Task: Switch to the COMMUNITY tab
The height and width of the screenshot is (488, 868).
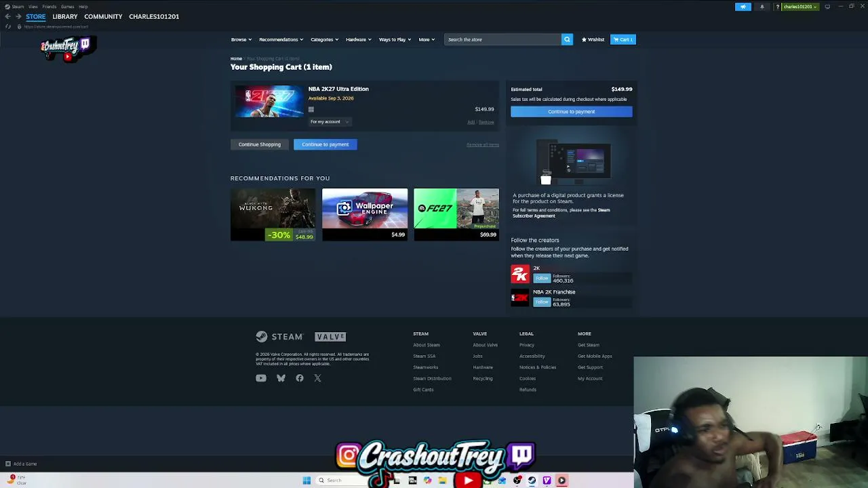Action: (103, 16)
